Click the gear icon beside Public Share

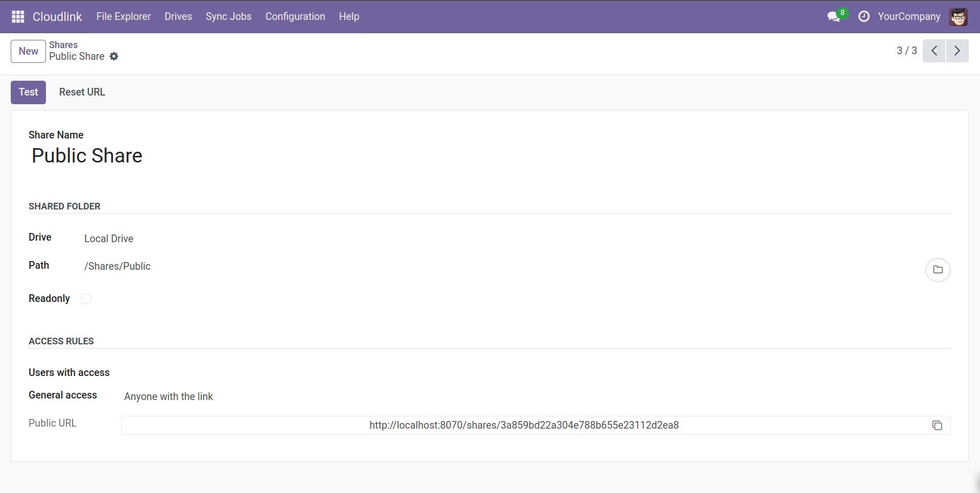tap(114, 57)
